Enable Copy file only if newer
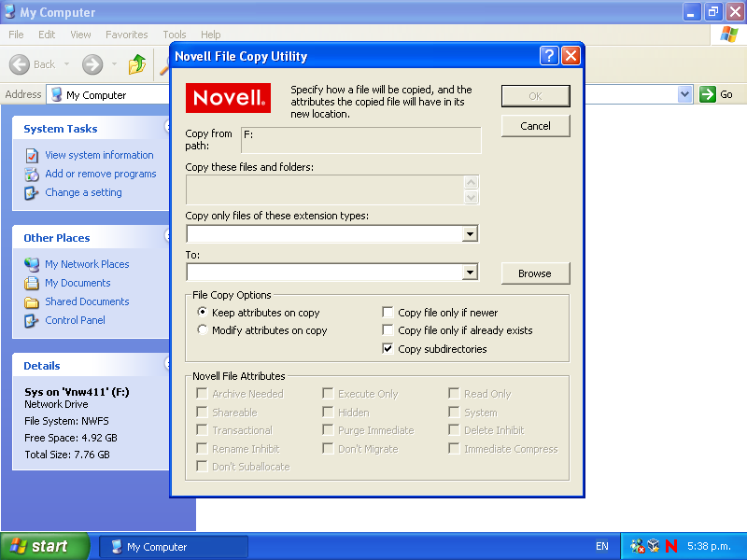The width and height of the screenshot is (747, 560). click(388, 313)
